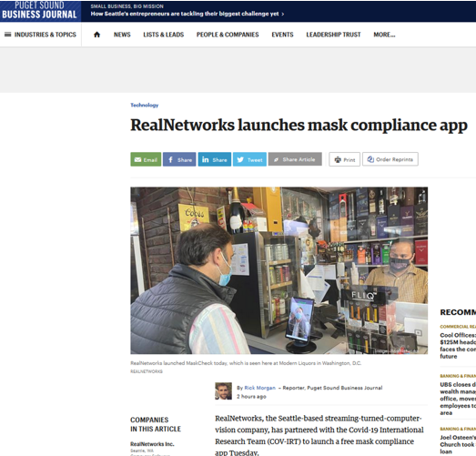Open the RealNetworks Inc. company link
This screenshot has width=476, height=456.
(x=152, y=444)
